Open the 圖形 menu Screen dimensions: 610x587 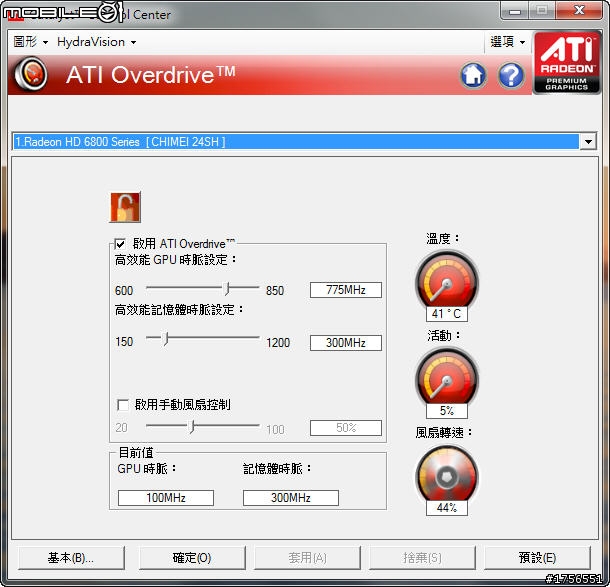tap(30, 42)
